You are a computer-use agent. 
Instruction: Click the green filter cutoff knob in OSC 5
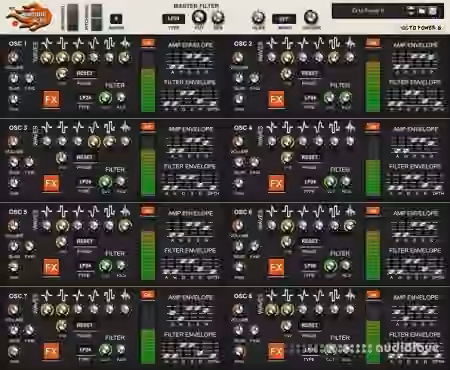(x=106, y=266)
